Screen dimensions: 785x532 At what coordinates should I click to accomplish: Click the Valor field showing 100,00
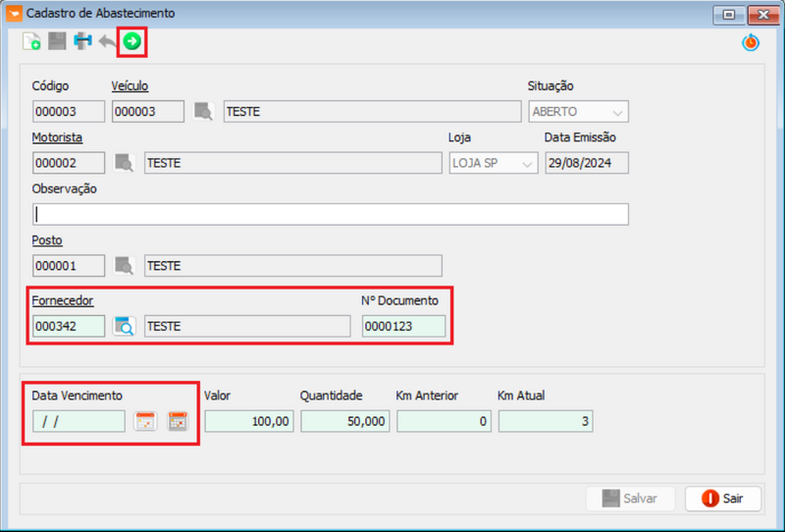248,422
